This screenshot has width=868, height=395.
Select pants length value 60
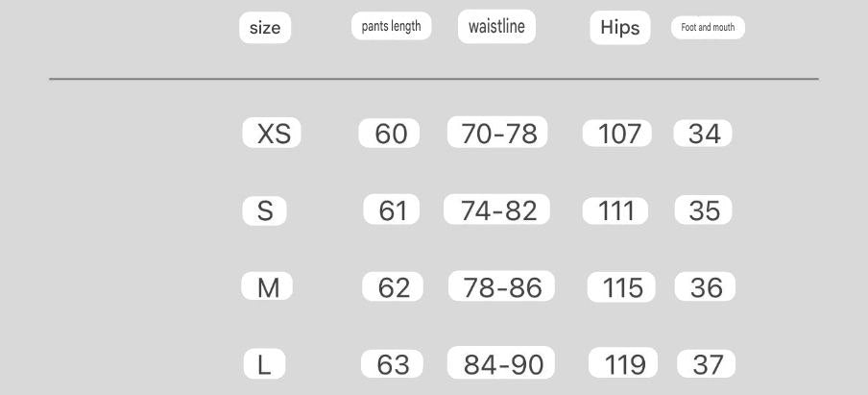[391, 134]
